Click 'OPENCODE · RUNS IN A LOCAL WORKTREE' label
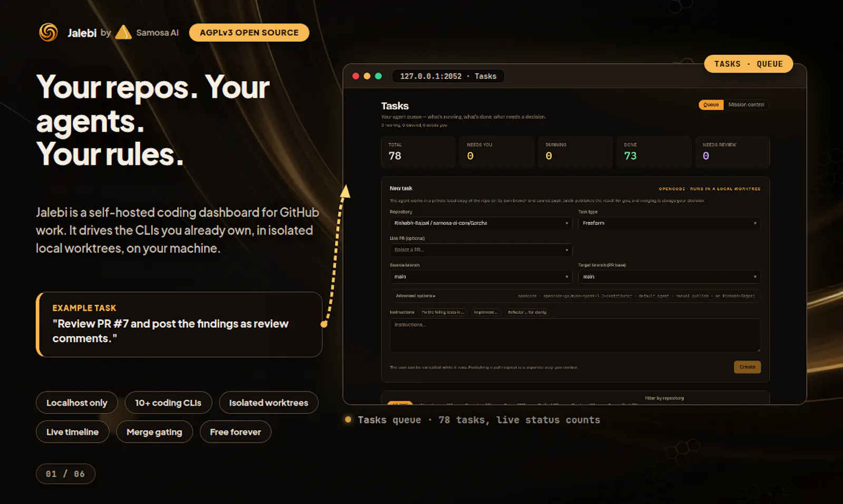This screenshot has width=843, height=504. (x=710, y=189)
